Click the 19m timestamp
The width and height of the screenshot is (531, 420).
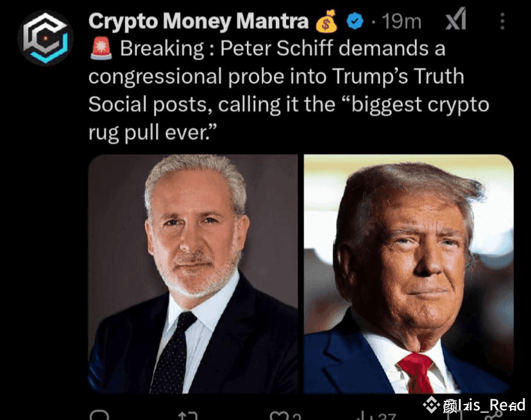pyautogui.click(x=401, y=22)
